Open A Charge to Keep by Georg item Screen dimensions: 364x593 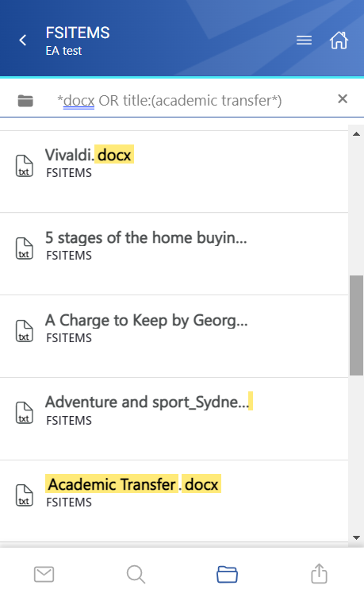pyautogui.click(x=174, y=337)
